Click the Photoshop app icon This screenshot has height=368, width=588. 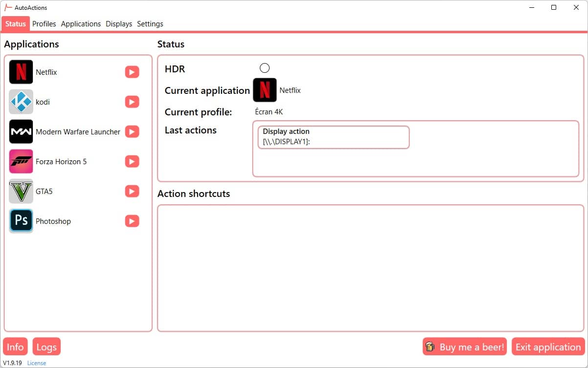21,221
